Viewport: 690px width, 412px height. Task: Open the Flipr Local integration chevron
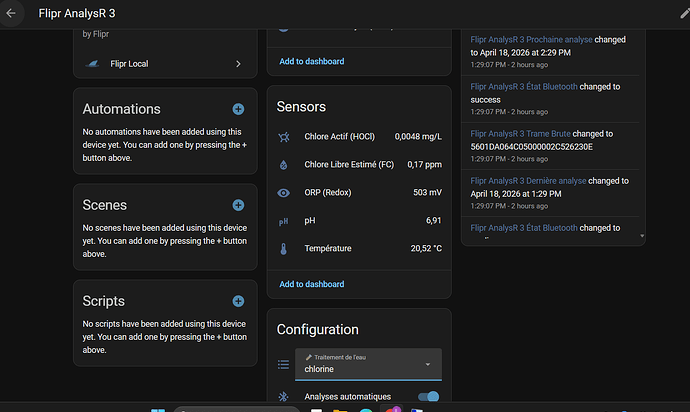coord(238,64)
